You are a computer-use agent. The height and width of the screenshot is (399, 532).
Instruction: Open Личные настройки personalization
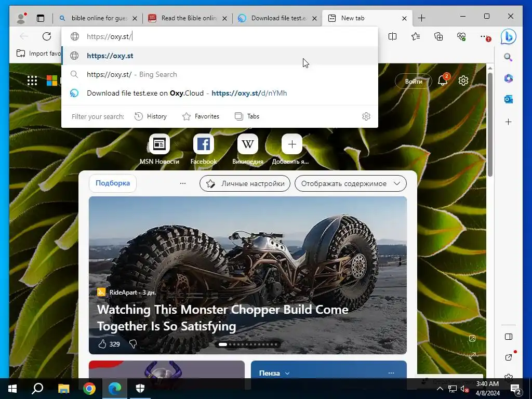(245, 183)
